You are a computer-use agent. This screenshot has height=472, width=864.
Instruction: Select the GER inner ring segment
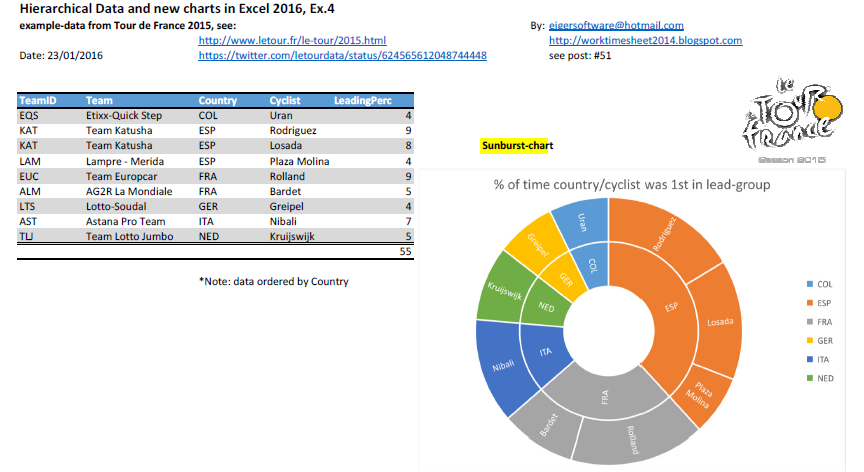click(565, 279)
